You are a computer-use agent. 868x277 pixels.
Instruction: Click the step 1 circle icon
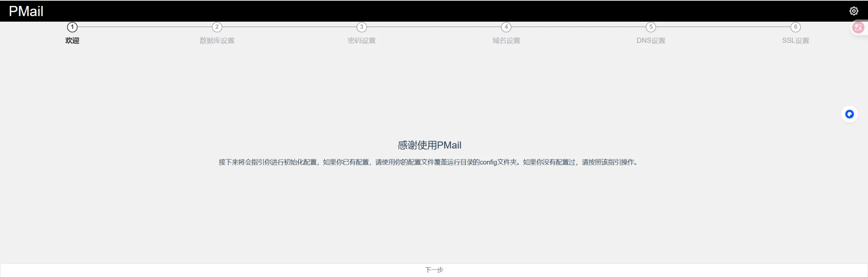(72, 27)
